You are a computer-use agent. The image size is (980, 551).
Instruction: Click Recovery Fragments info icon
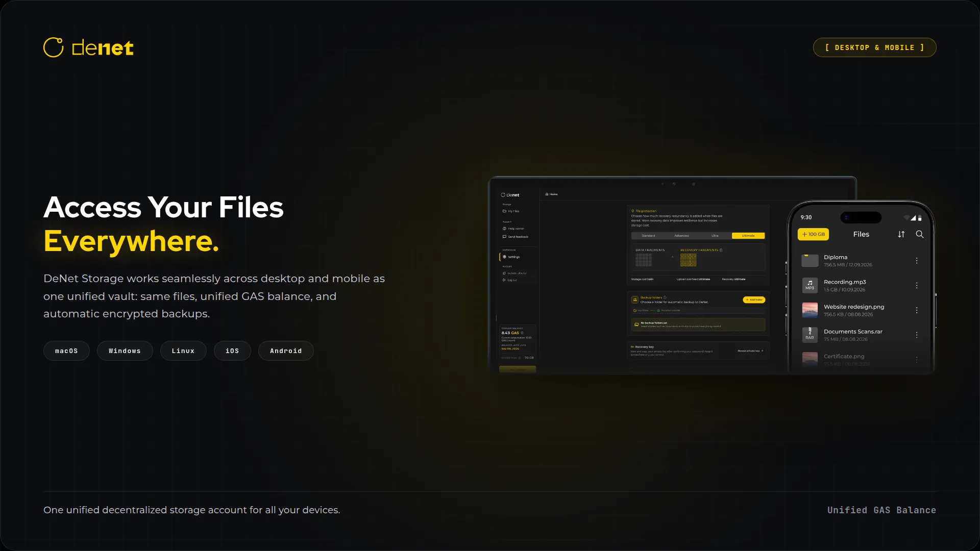coord(721,250)
